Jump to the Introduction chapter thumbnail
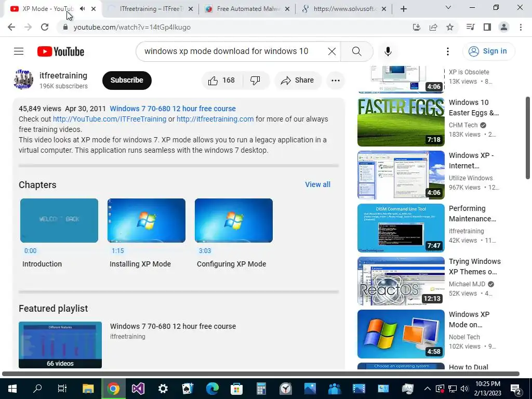The image size is (532, 399). click(x=59, y=220)
